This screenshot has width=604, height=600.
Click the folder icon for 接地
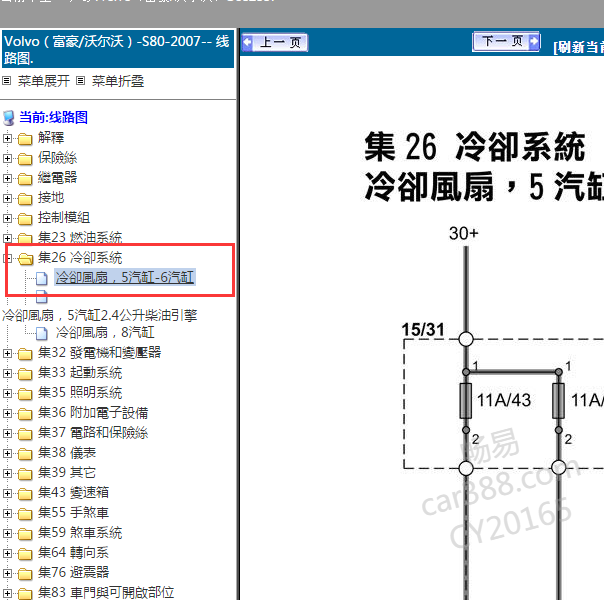pos(25,199)
